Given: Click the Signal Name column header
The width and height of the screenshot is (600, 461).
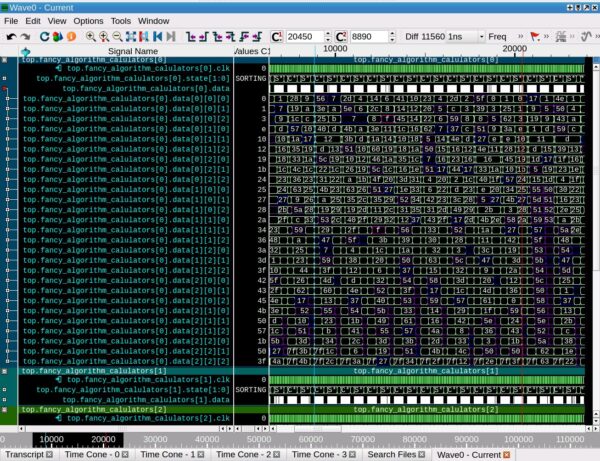Looking at the screenshot, I should [133, 51].
